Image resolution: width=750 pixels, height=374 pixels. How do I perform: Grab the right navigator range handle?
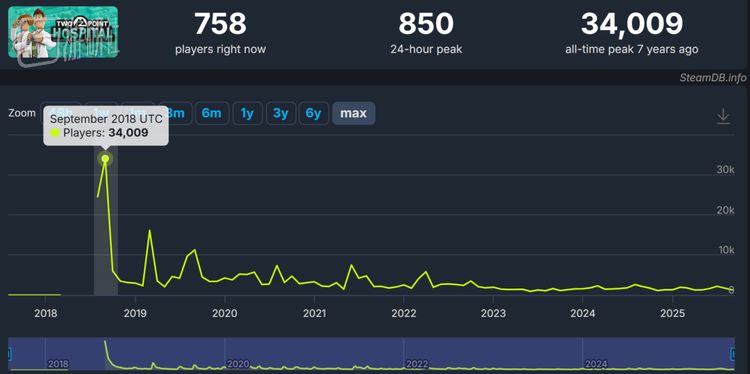point(734,354)
